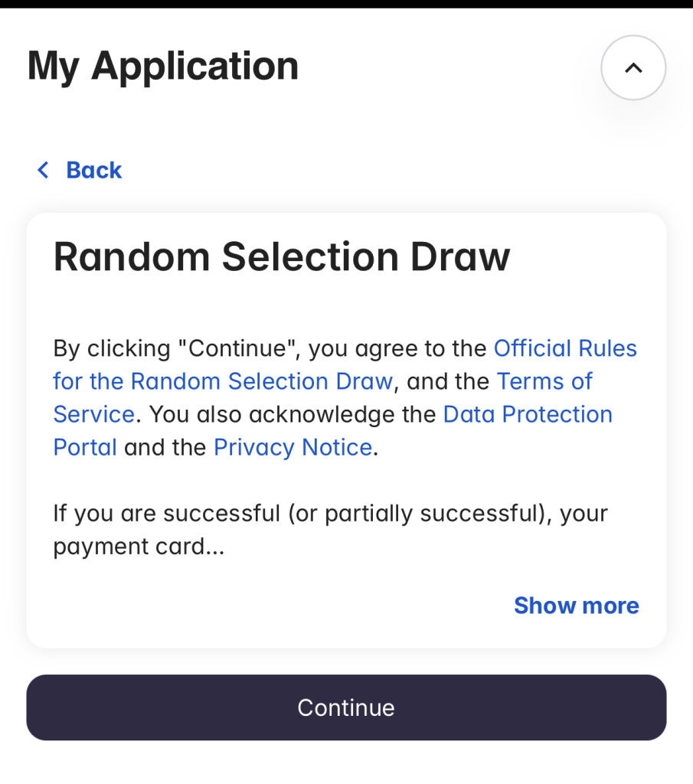693x784 pixels.
Task: Open the Privacy Notice link
Action: 293,447
